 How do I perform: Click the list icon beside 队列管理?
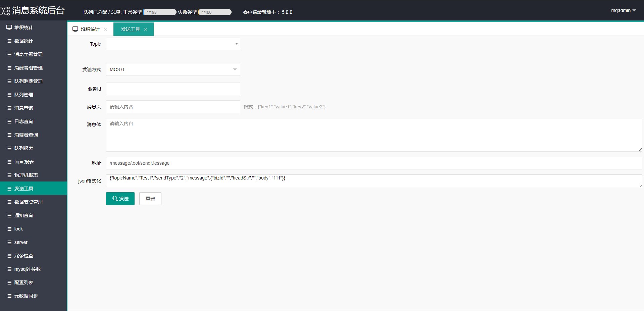click(x=9, y=95)
